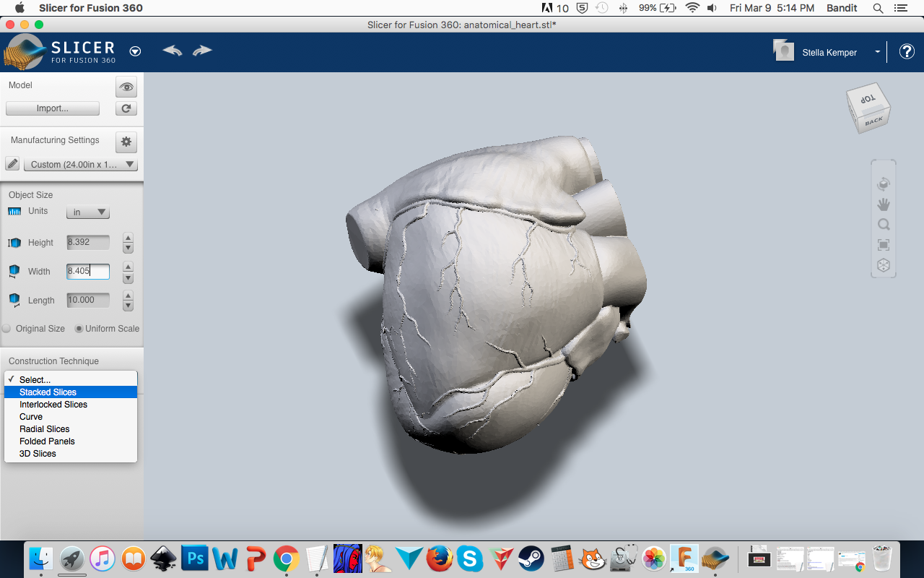Click the Time Machine menu bar icon
Screen dimensions: 924x578
point(602,8)
